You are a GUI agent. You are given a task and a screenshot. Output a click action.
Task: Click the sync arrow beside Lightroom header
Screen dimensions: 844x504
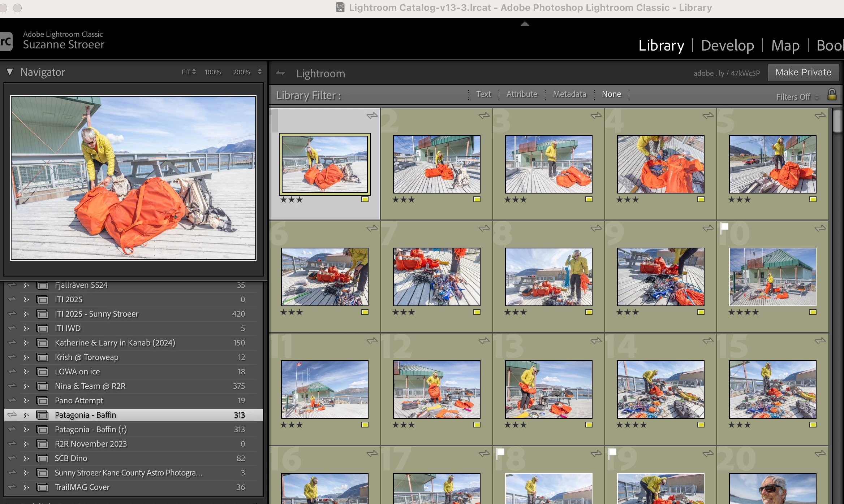point(280,73)
